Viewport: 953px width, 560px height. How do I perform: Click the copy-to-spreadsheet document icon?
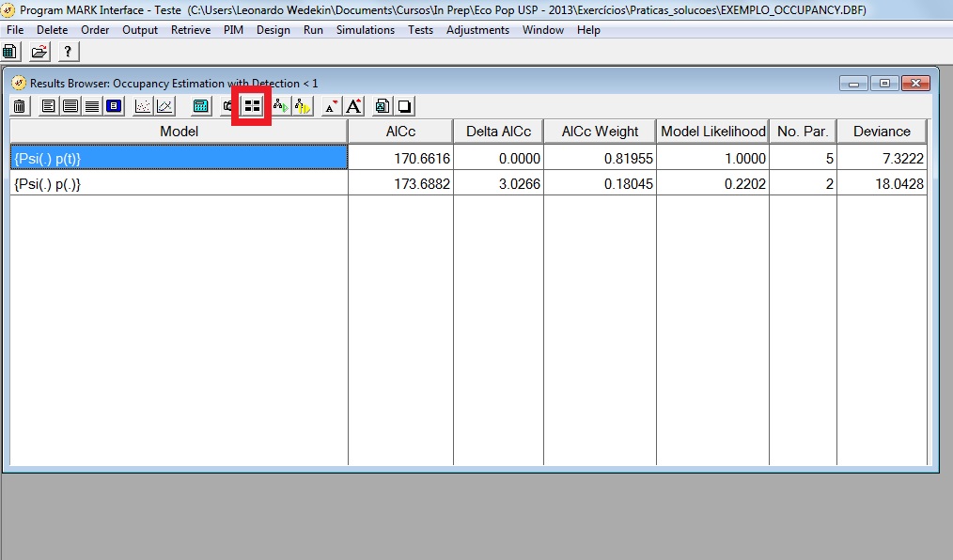point(383,106)
